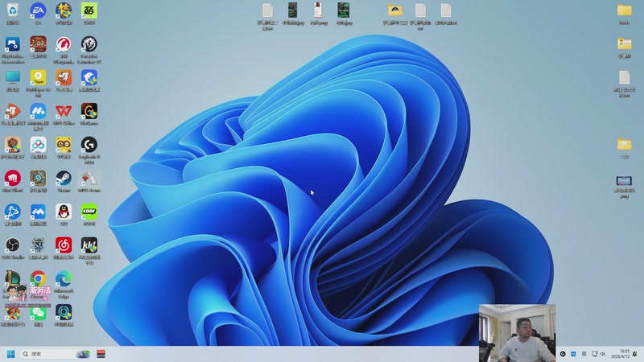Open the 2XKO game shortcut
Image resolution: width=644 pixels, height=362 pixels.
pos(89,10)
